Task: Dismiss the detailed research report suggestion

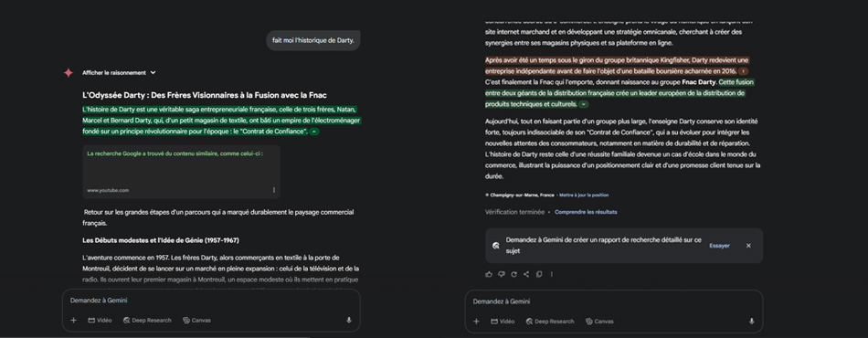Action: [748, 246]
